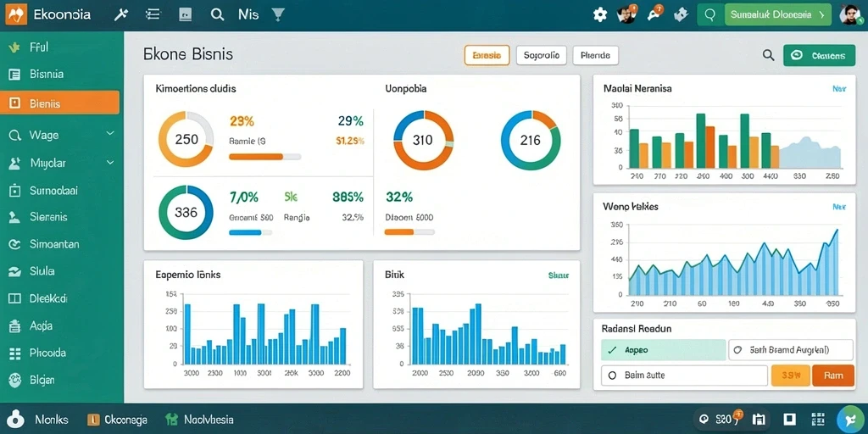Click the orange Ram button
Viewport: 868px width, 434px height.
[x=833, y=376]
